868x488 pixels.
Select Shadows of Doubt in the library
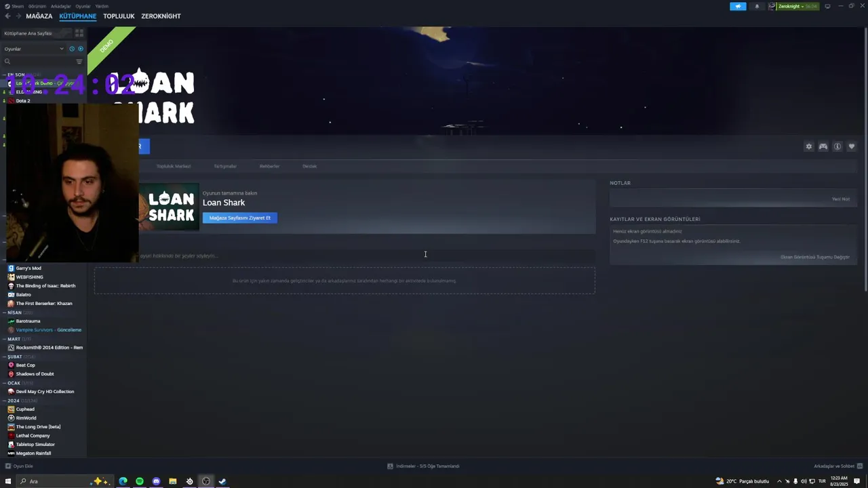coord(35,373)
